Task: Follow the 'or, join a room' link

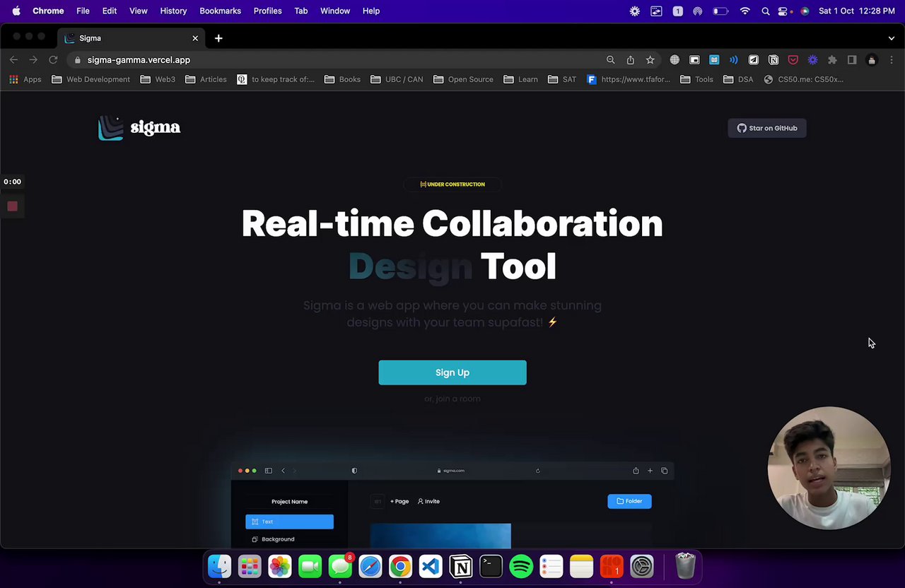Action: [x=452, y=399]
